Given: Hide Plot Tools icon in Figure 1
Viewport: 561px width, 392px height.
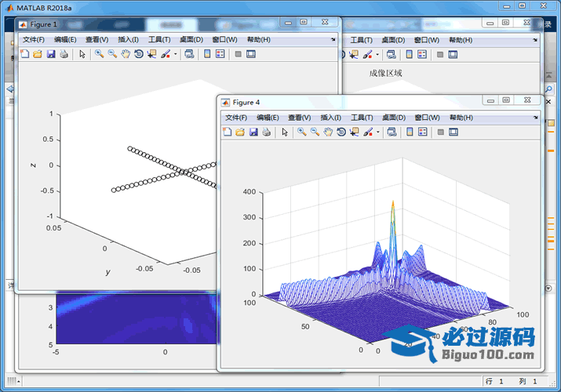Looking at the screenshot, I should (239, 54).
